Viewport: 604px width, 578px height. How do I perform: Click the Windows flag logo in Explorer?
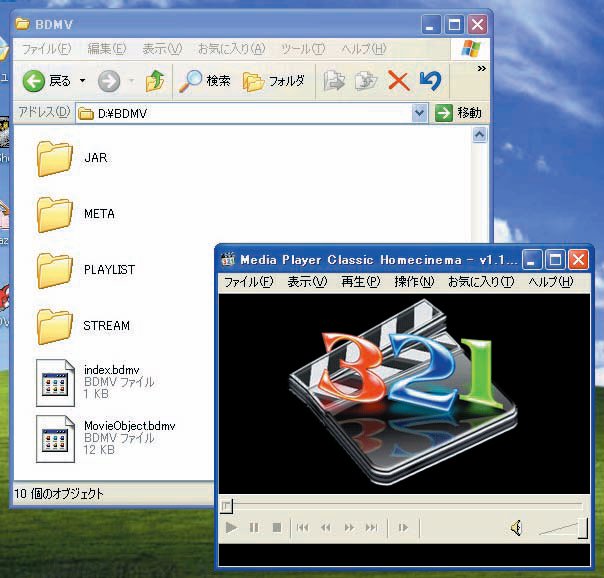471,49
